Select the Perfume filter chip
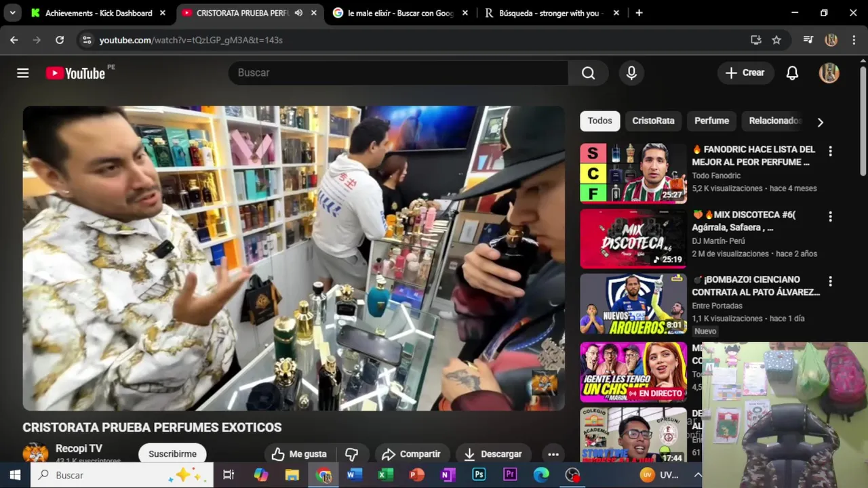The width and height of the screenshot is (868, 488). (x=711, y=121)
